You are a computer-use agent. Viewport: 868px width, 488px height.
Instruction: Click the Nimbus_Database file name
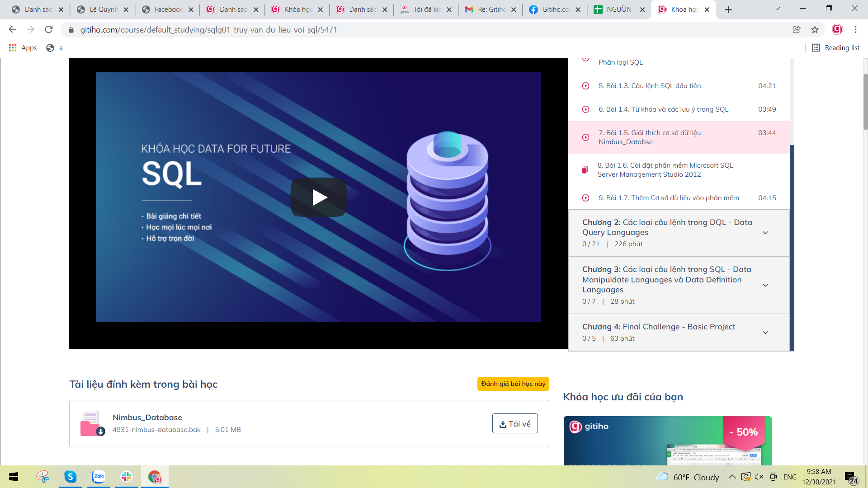147,418
